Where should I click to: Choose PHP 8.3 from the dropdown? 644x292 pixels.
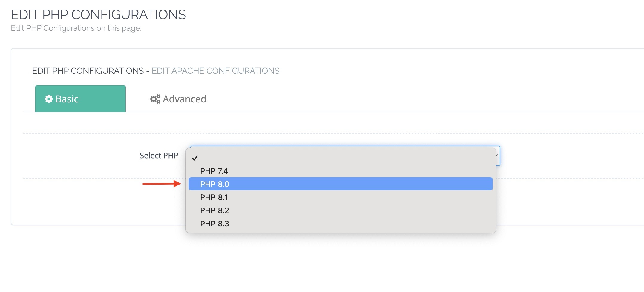coord(214,224)
